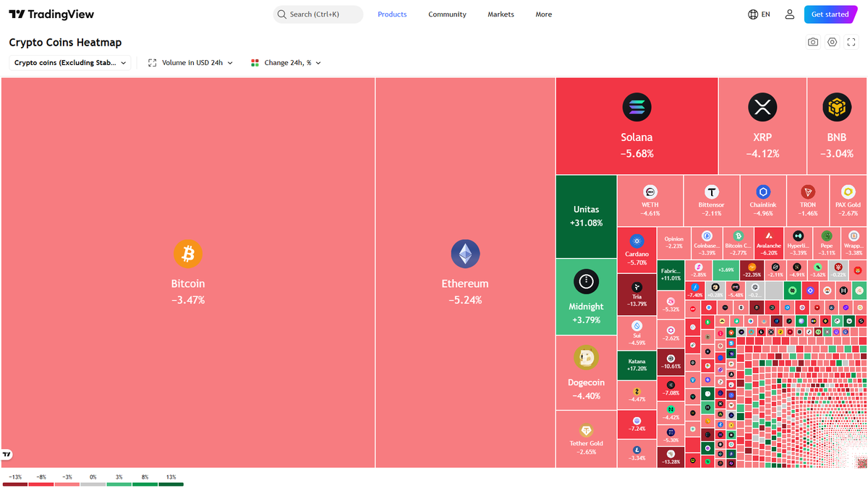
Task: Click the Ethereum −5.24% label
Action: point(465,291)
